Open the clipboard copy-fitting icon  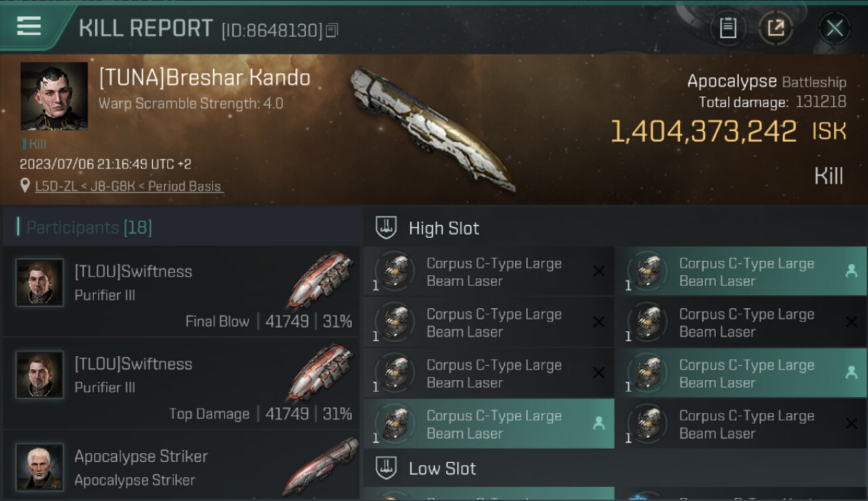(x=728, y=28)
